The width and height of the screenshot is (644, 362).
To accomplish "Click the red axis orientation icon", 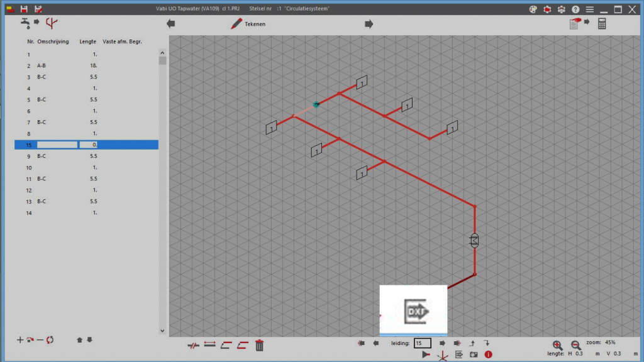I will tap(442, 356).
